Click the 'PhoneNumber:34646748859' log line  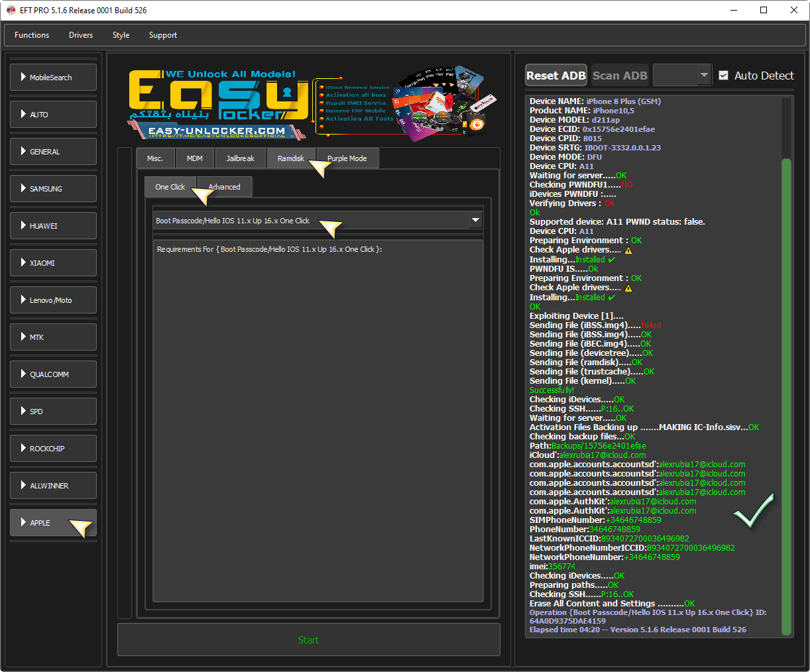(x=585, y=530)
